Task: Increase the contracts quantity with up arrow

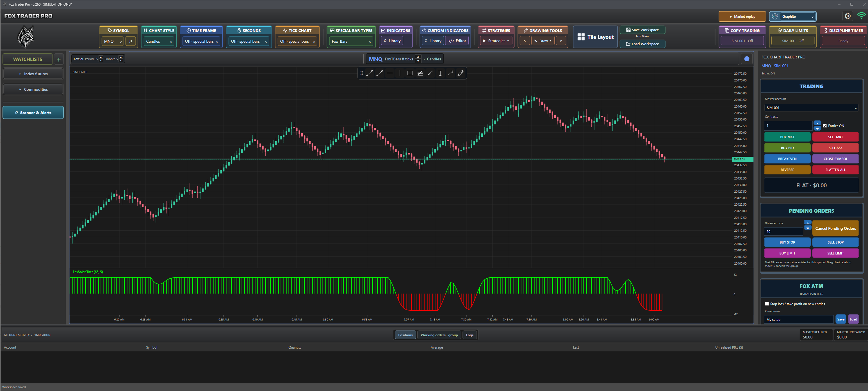Action: [817, 123]
